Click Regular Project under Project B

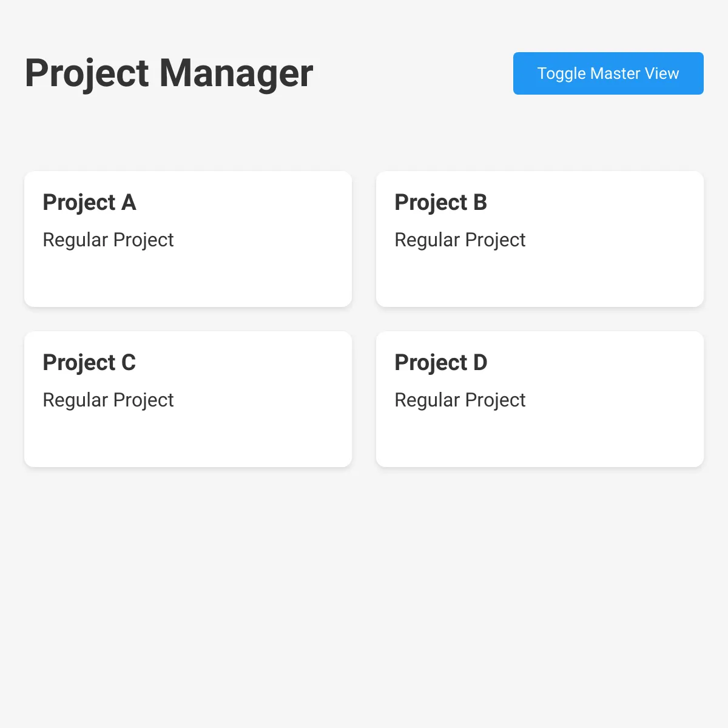[x=460, y=240]
